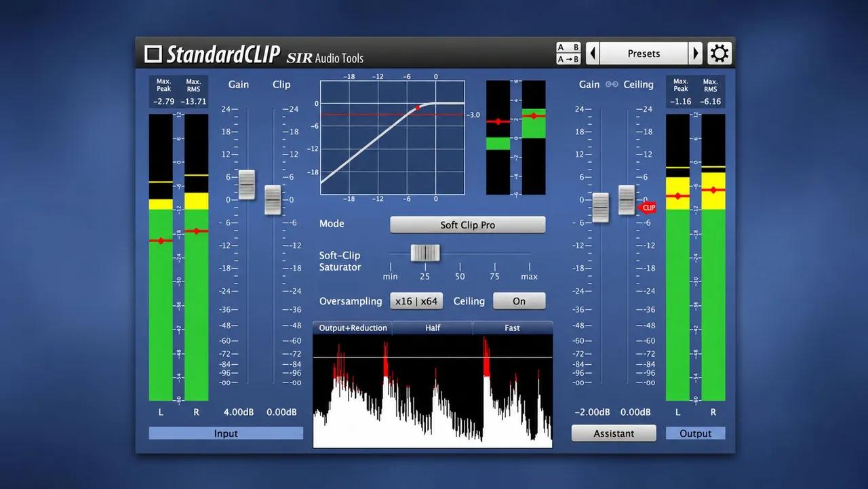Toggle the Ceiling On button
868x489 pixels.
519,301
